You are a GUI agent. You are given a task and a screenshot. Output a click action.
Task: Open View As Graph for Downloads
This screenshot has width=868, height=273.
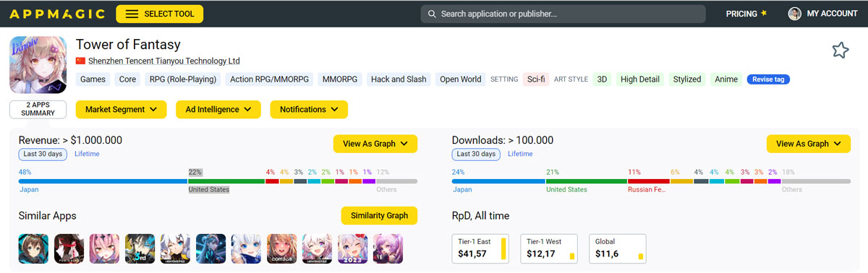point(809,144)
